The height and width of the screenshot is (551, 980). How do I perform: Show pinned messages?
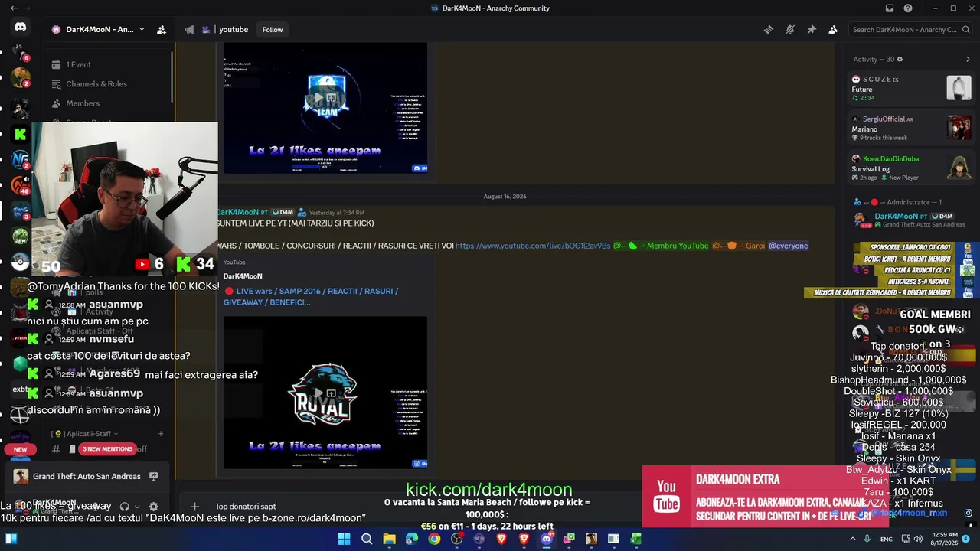812,30
